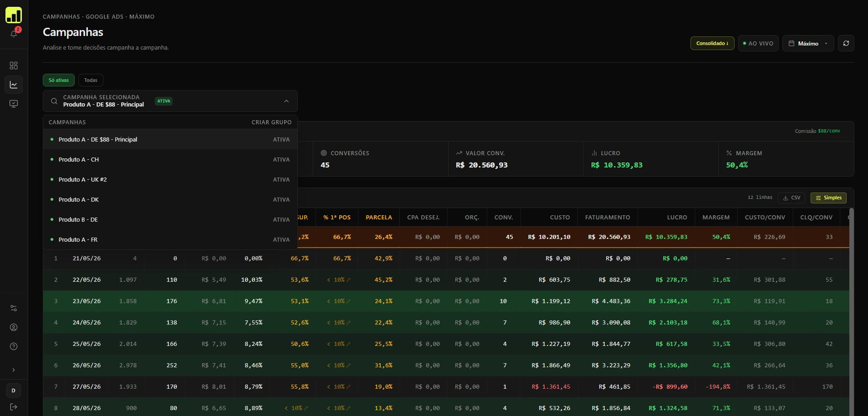Open the user account sidebar icon
Image resolution: width=868 pixels, height=416 pixels.
pos(14,327)
